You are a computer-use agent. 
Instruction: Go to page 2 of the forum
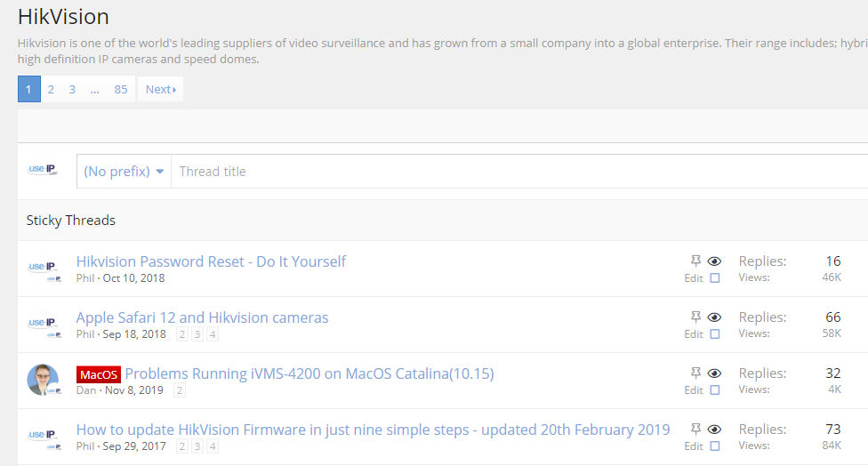pos(51,89)
